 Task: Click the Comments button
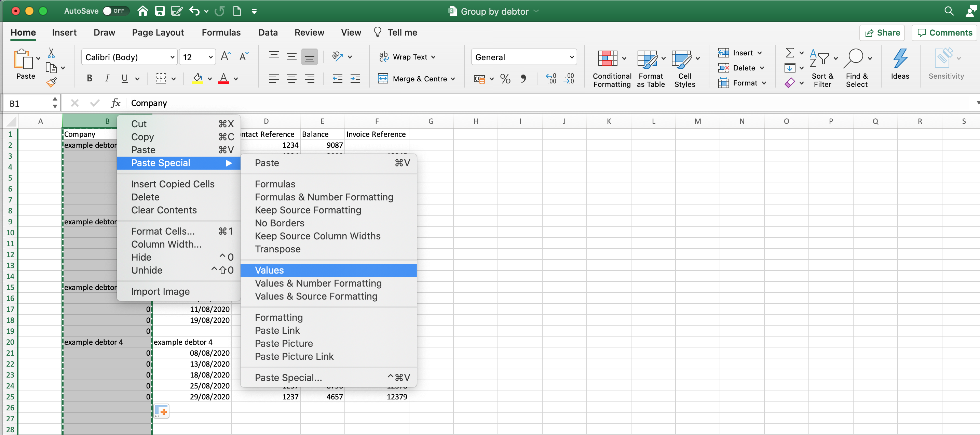click(x=944, y=33)
